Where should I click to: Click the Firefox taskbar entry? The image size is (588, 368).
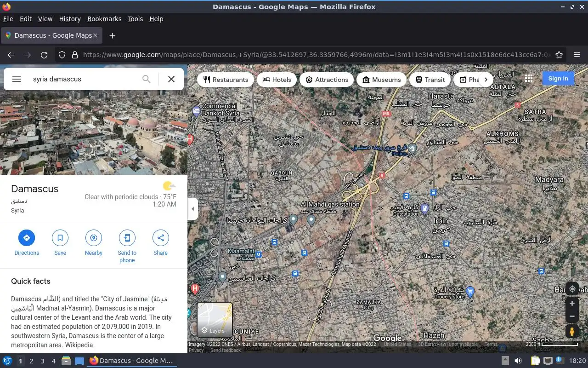[131, 361]
